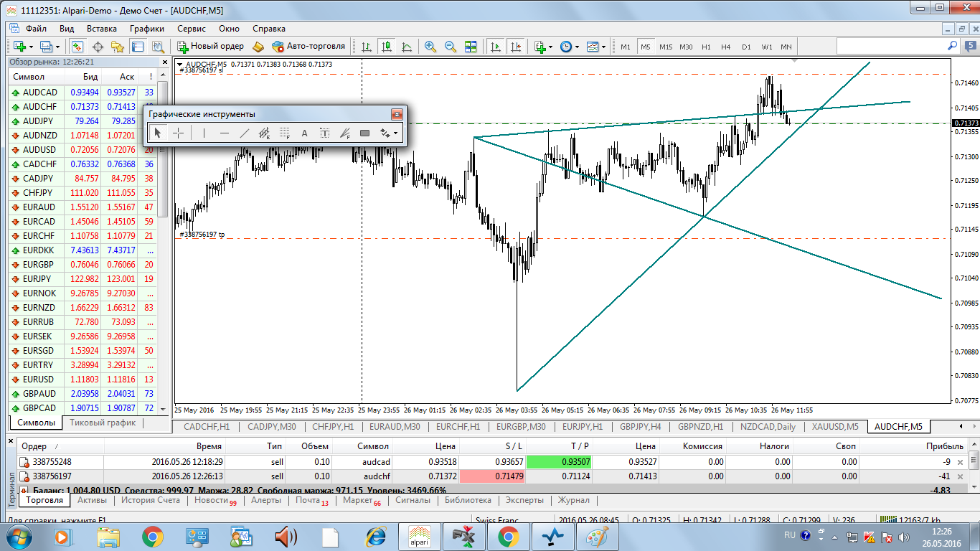Open the Alpari taskbar icon
Screen dimensions: 980x551
pyautogui.click(x=419, y=536)
